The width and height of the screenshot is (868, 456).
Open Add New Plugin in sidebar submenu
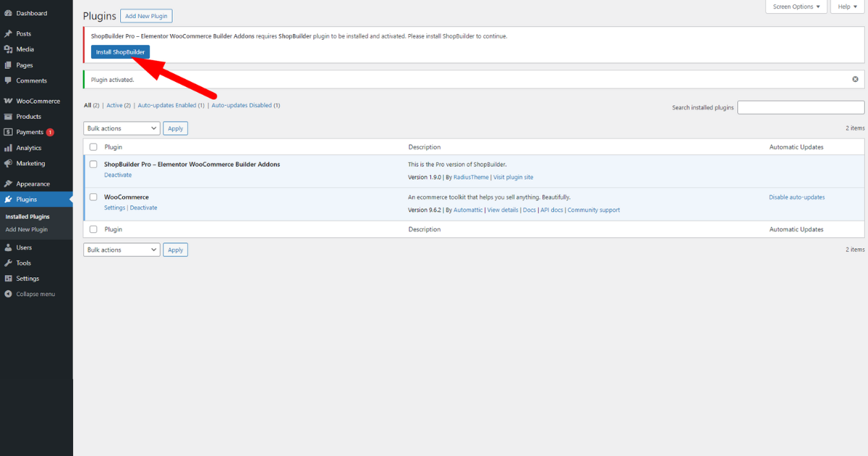27,229
